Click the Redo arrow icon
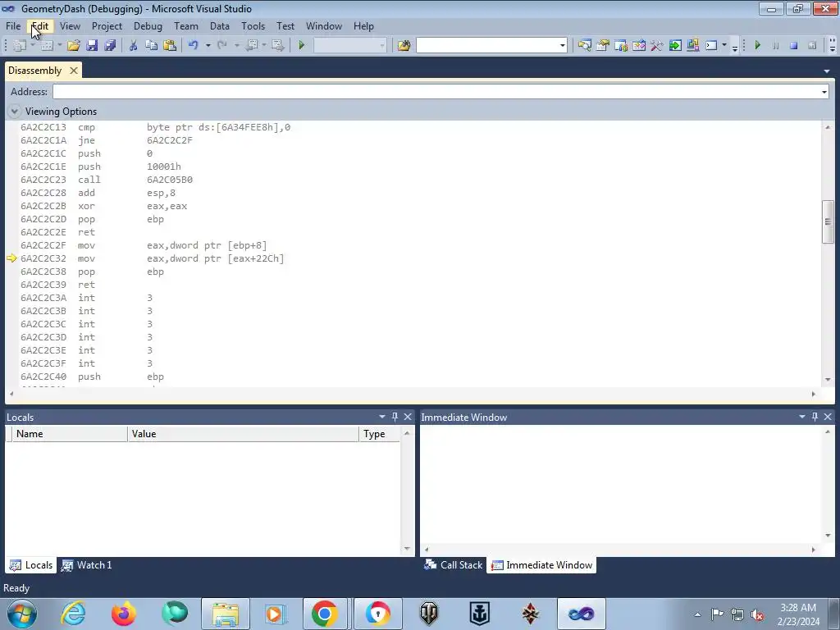 tap(222, 46)
